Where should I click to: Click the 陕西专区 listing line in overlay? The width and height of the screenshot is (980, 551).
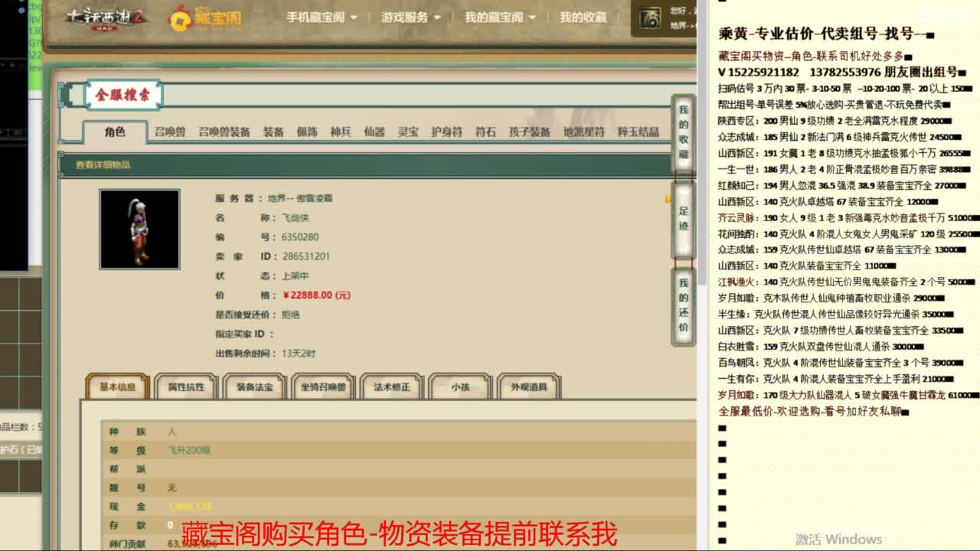tap(835, 121)
